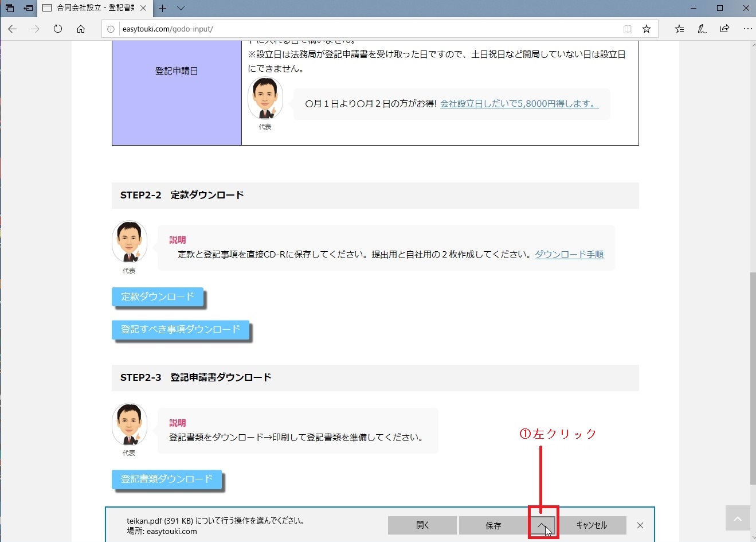756x542 pixels.
Task: Click the 開く button in download bar
Action: point(422,525)
